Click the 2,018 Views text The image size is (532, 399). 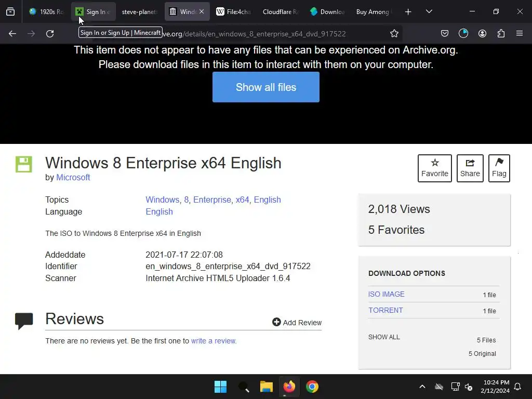[x=399, y=209]
